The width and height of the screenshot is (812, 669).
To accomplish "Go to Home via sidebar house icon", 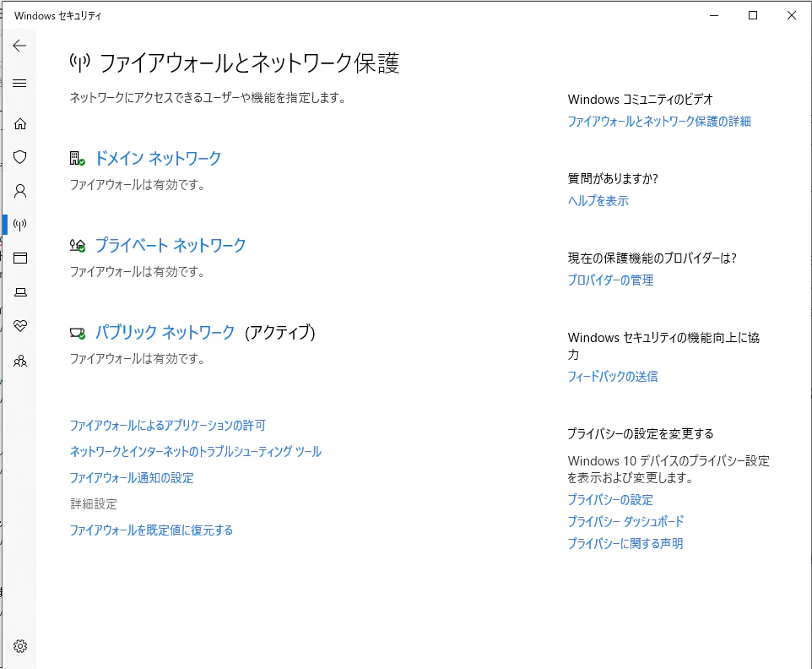I will 20,124.
